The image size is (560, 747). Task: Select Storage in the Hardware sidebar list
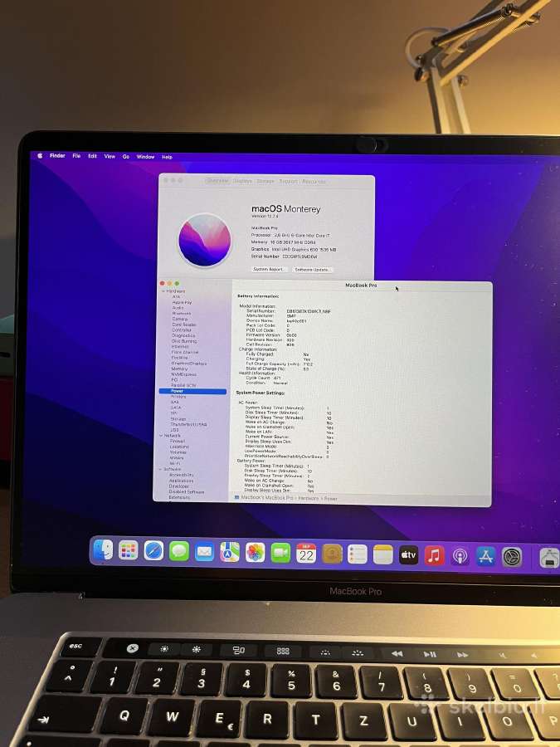(178, 419)
